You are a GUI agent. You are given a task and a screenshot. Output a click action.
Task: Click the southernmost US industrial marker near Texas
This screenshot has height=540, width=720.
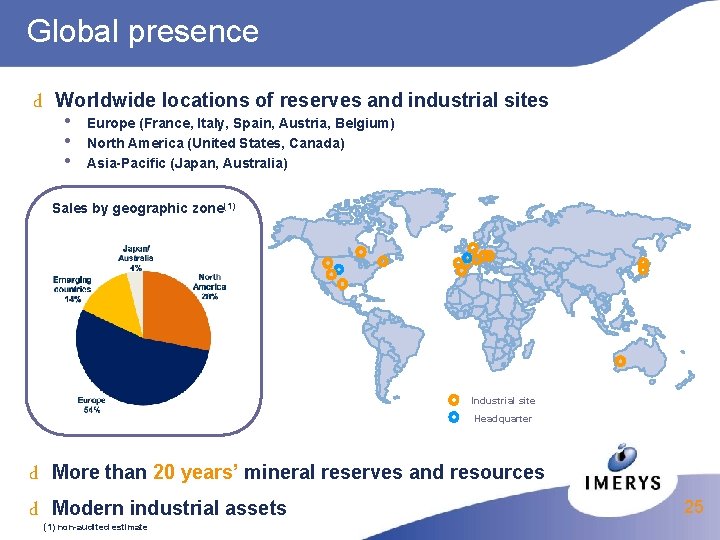pyautogui.click(x=342, y=284)
